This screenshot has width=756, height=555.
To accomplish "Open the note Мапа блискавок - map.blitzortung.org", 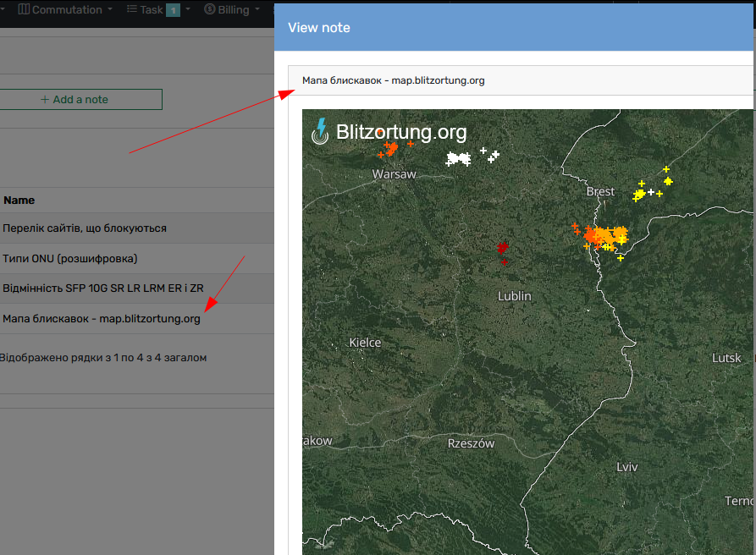I will point(102,318).
